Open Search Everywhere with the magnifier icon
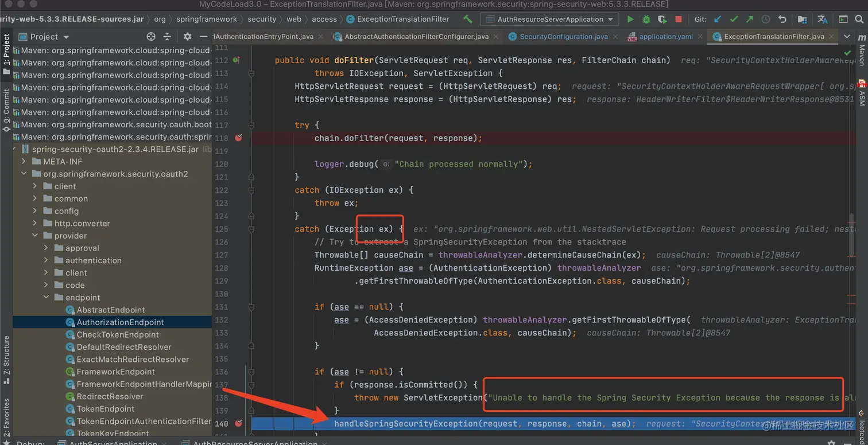Screen dimensions: 868x445 (x=858, y=19)
